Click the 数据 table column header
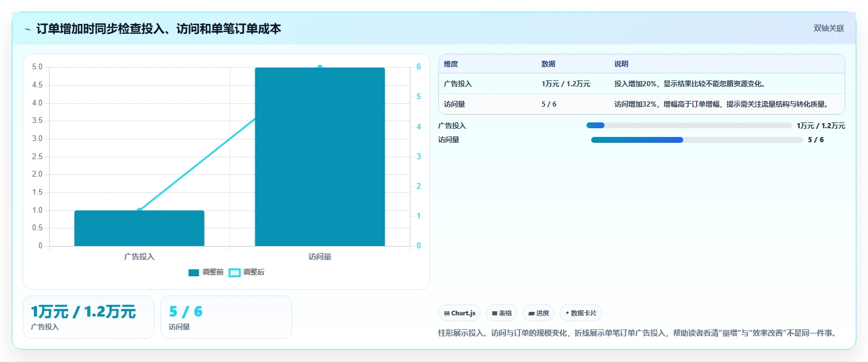Screen dimensions: 868x362 pos(549,64)
